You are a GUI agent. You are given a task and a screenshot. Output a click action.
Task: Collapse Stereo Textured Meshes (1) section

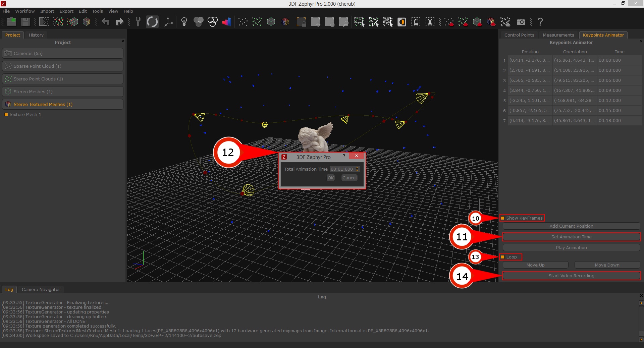click(x=63, y=104)
